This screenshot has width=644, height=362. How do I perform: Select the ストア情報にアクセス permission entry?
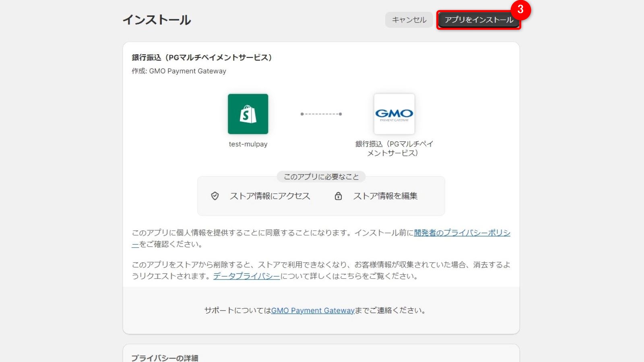point(270,196)
